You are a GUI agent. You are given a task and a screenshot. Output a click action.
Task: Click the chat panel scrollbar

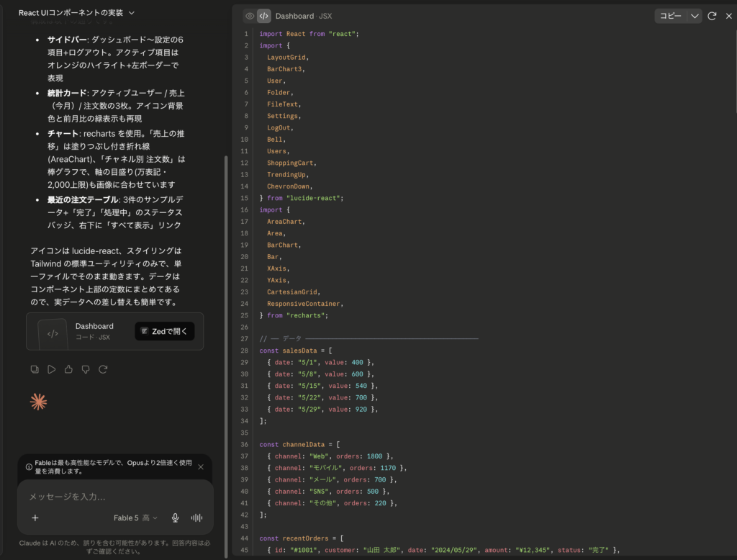coord(226,356)
